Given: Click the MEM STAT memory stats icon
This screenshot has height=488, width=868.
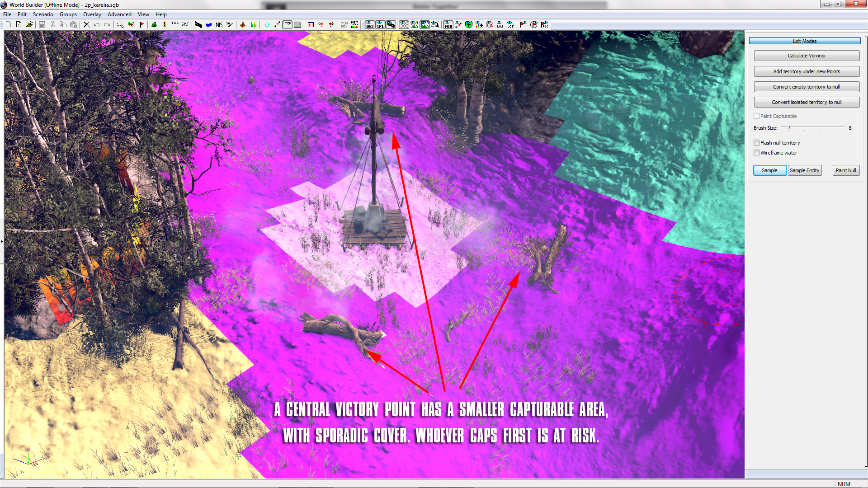Looking at the screenshot, I should coord(355,25).
